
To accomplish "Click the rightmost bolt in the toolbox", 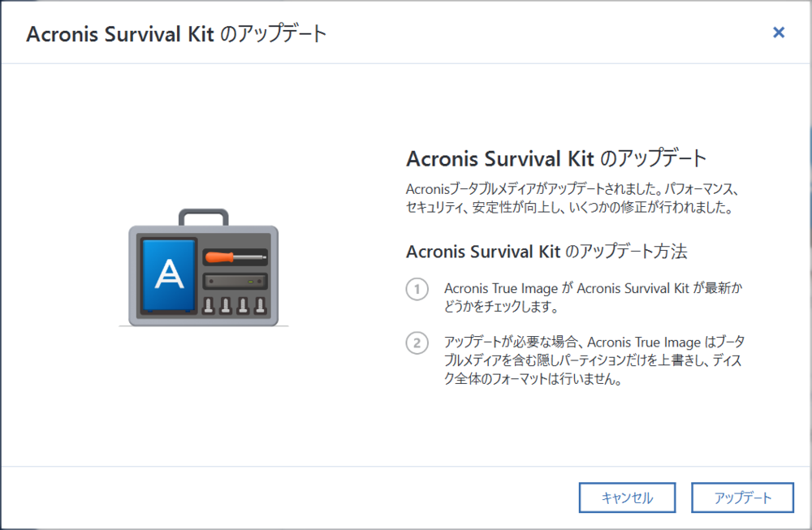I will click(x=261, y=305).
